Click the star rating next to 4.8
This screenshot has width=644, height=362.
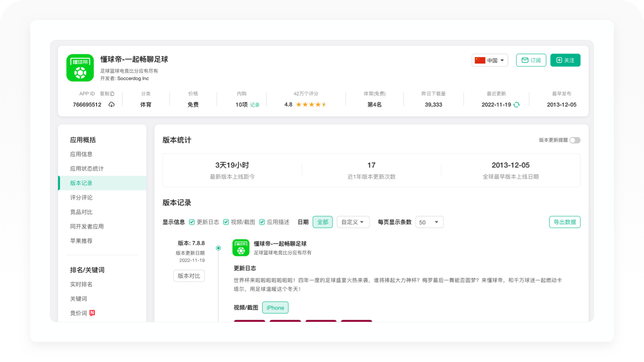311,105
